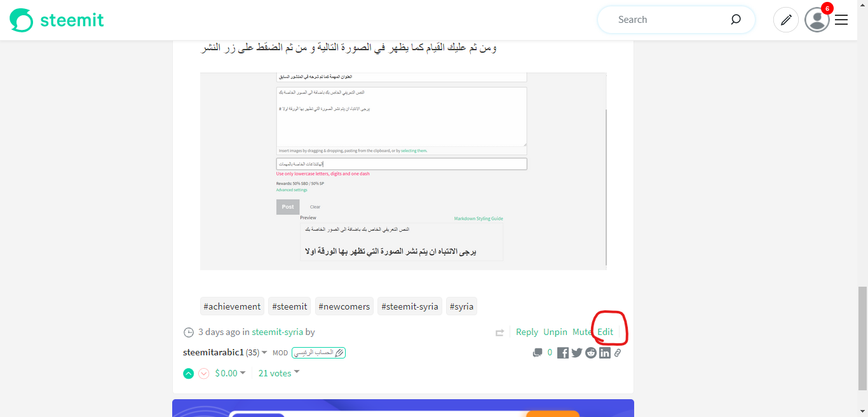The height and width of the screenshot is (417, 868).
Task: Open the #steemit-syria tag
Action: pyautogui.click(x=410, y=306)
